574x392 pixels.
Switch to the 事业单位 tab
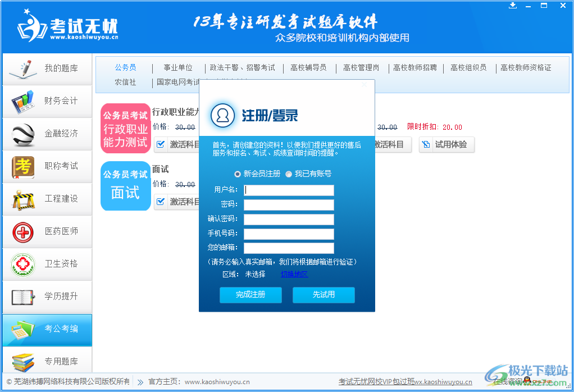pyautogui.click(x=178, y=67)
